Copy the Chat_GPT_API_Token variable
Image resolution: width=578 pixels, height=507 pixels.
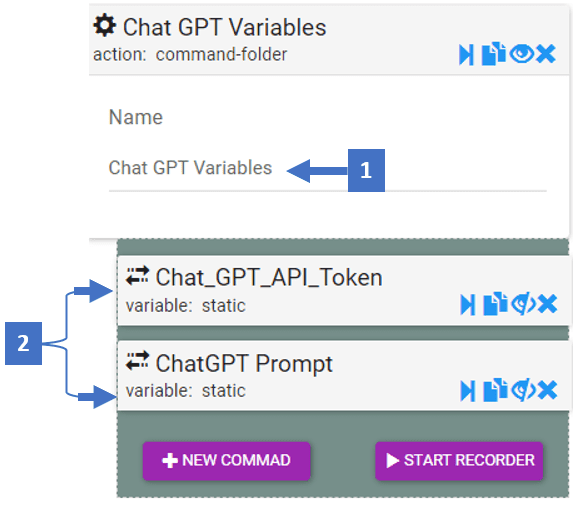tap(495, 304)
